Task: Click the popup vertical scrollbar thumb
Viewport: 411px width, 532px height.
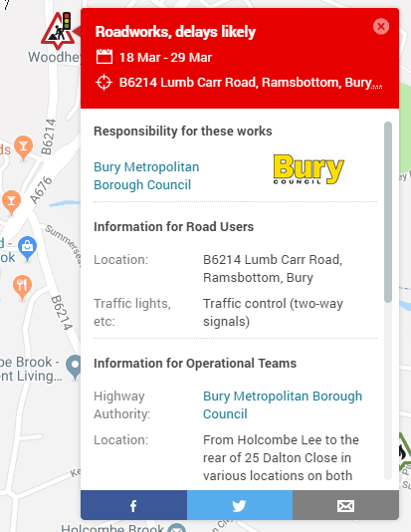Action: coord(388,212)
